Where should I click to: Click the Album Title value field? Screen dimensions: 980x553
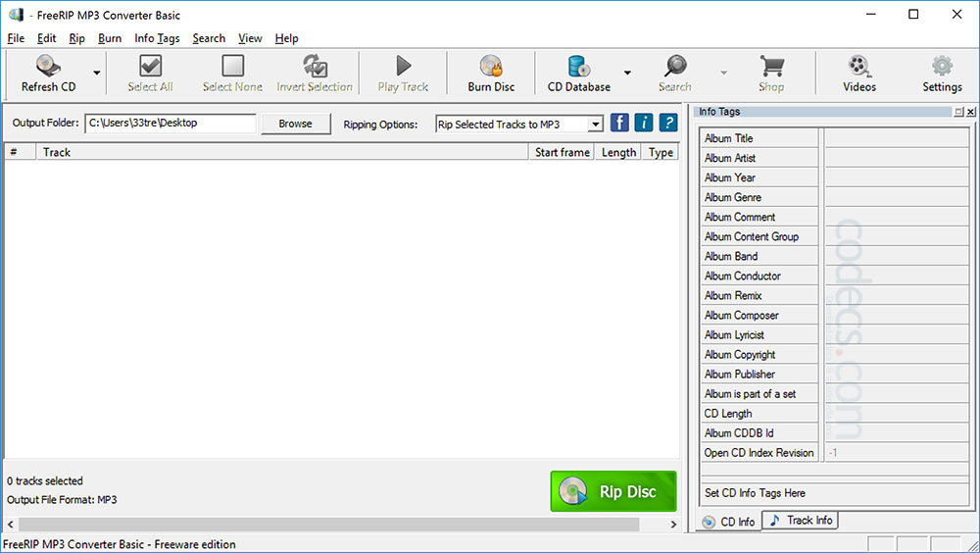897,138
